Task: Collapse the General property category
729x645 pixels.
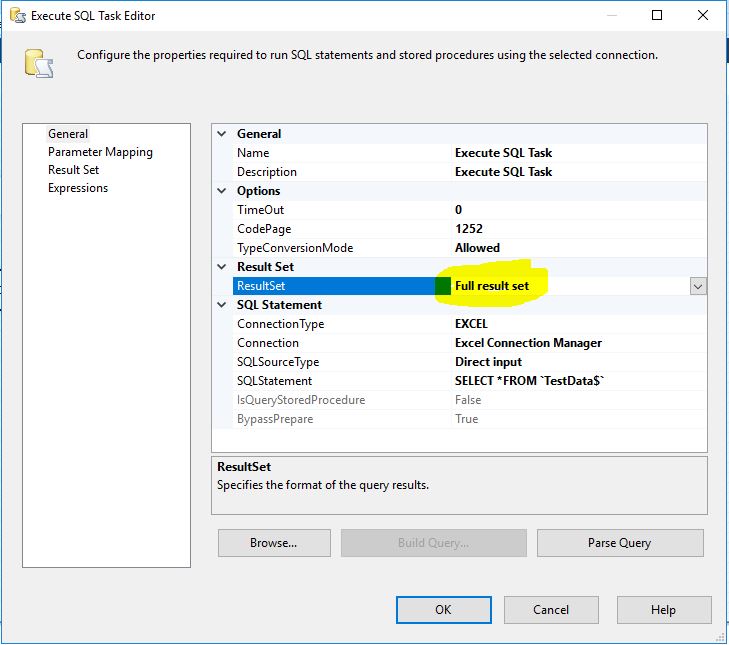Action: tap(222, 134)
